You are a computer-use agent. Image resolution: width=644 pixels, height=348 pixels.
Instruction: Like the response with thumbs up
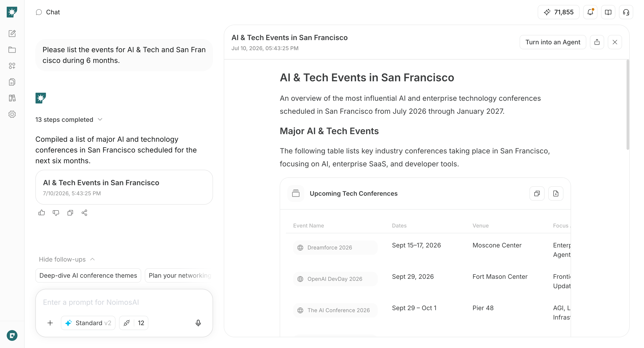[x=41, y=213]
